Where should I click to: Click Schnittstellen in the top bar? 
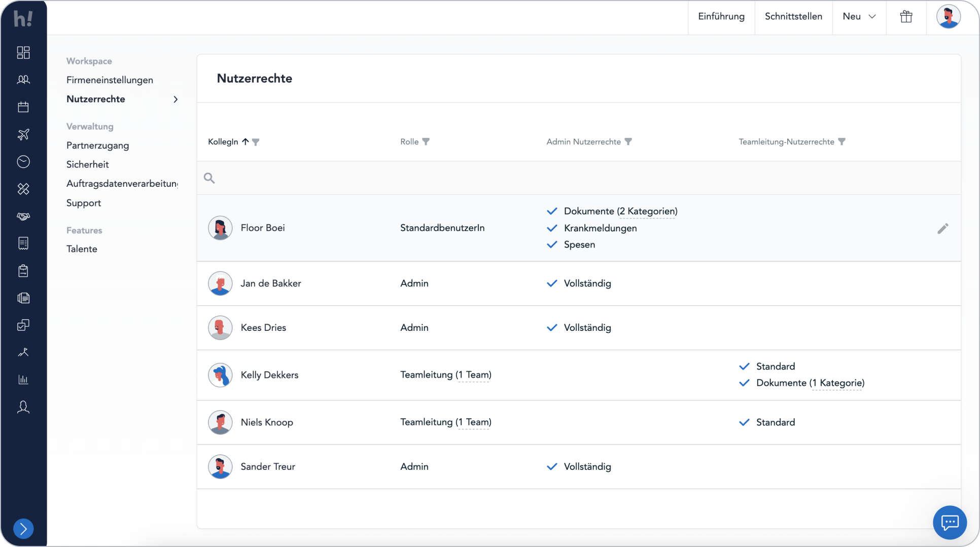(793, 17)
